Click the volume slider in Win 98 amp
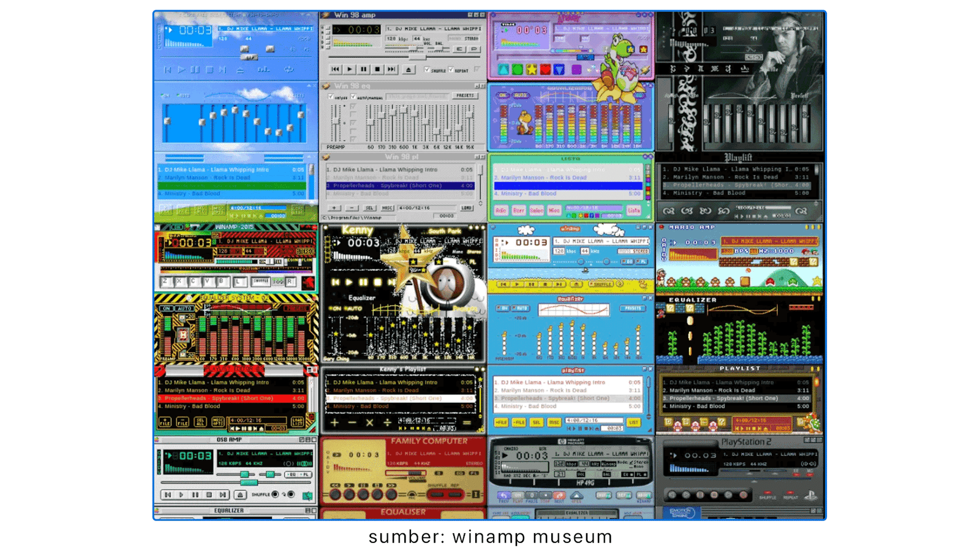980x551 pixels. pyautogui.click(x=413, y=48)
